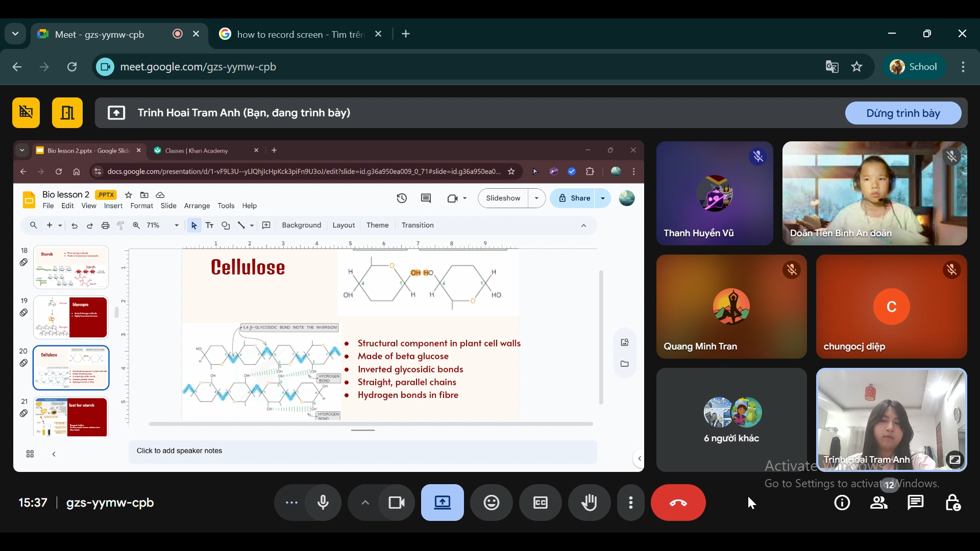Unmute chungocj diệp's microphone
This screenshot has width=980, height=551.
[951, 270]
